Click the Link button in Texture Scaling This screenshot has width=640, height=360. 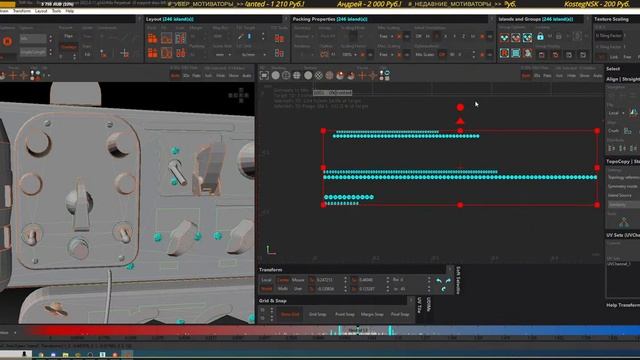click(614, 57)
